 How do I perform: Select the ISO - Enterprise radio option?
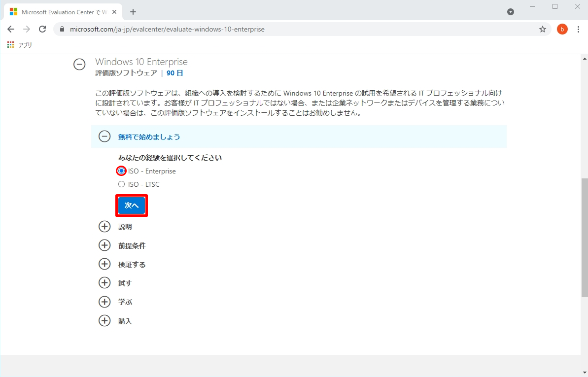[x=121, y=171]
